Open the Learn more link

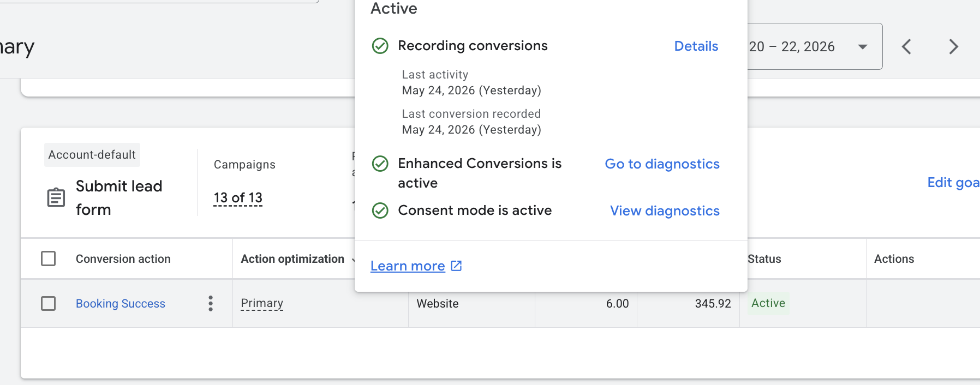[408, 266]
